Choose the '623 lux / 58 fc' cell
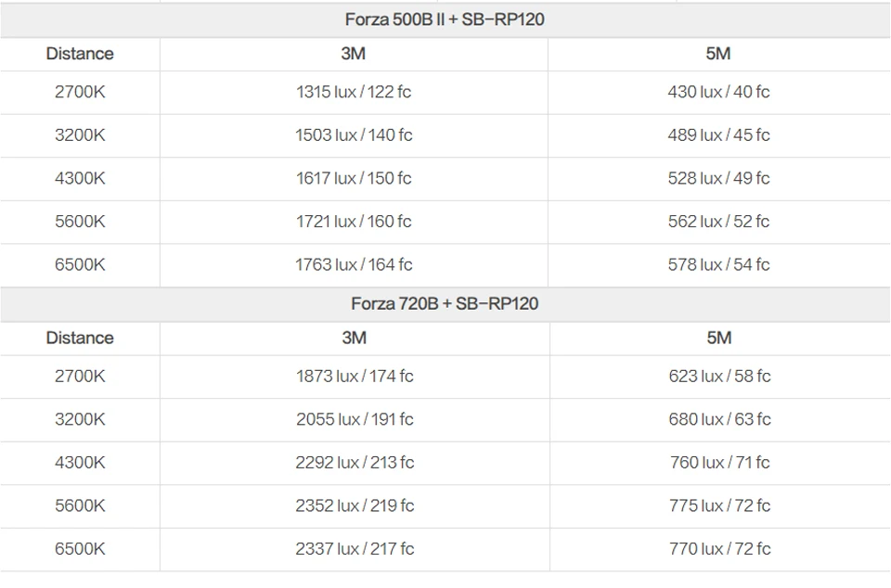Screen dimensions: 891x588 719,376
